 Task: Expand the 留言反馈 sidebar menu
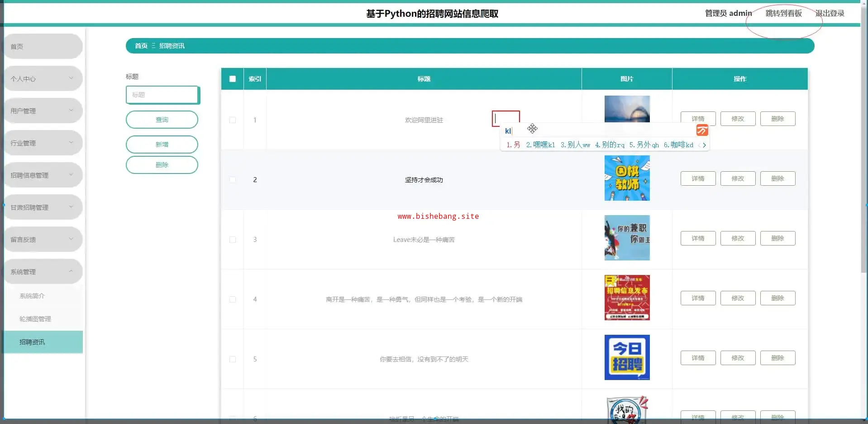pos(43,240)
